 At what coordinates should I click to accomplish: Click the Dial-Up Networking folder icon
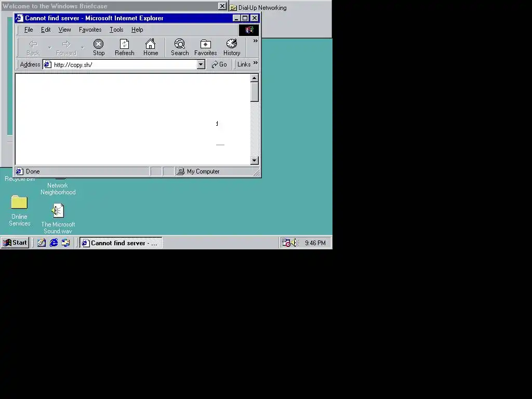coord(233,7)
